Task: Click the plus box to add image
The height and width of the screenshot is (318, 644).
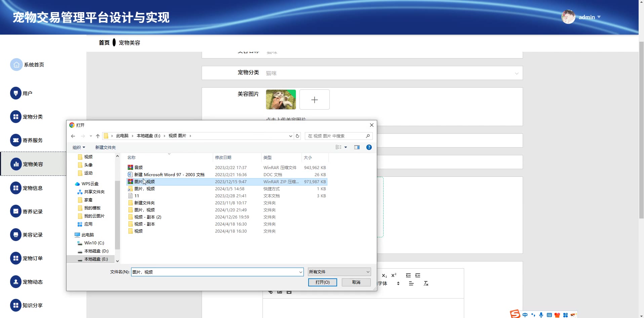Action: coord(314,100)
